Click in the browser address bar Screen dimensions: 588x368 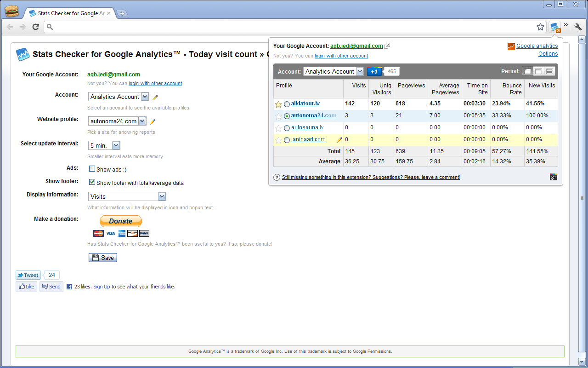pyautogui.click(x=294, y=27)
